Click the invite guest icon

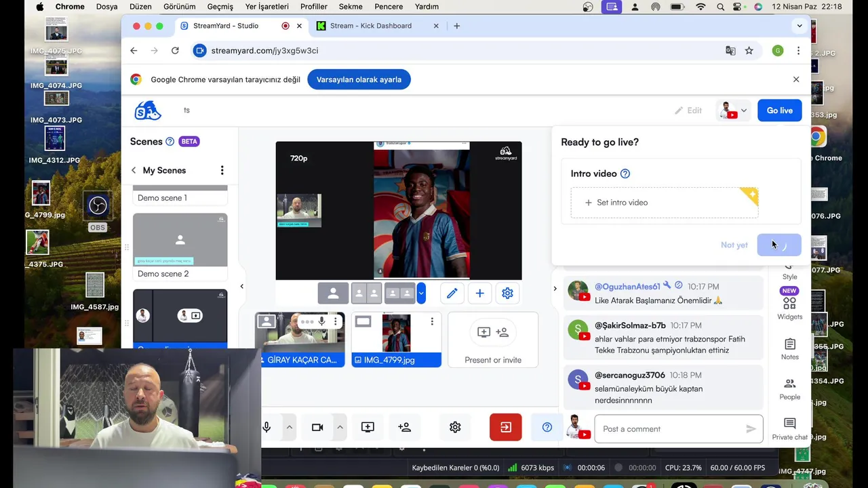pos(404,427)
